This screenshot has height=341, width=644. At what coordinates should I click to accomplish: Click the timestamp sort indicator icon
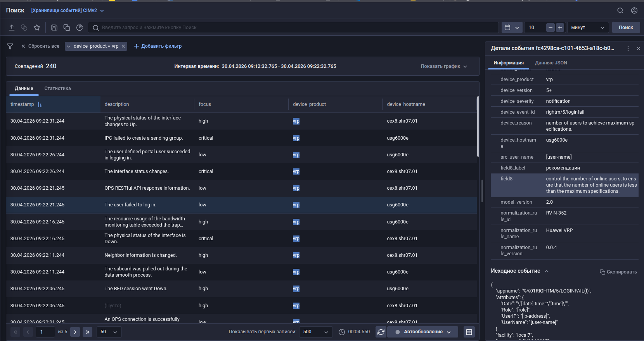click(x=40, y=104)
